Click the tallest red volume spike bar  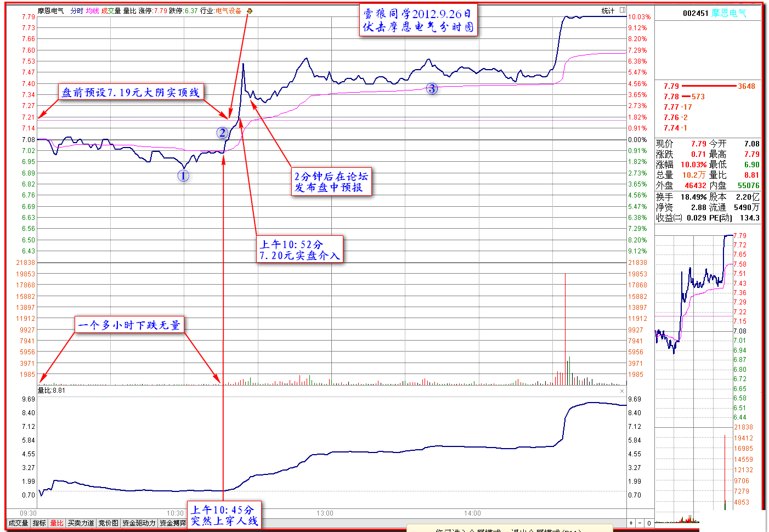[565, 329]
